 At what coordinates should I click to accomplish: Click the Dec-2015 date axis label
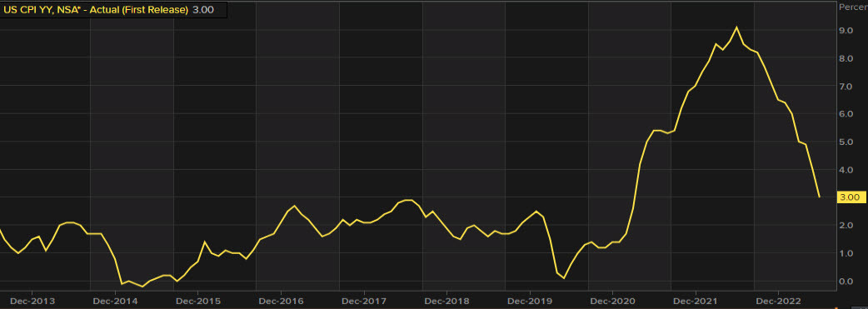197,302
